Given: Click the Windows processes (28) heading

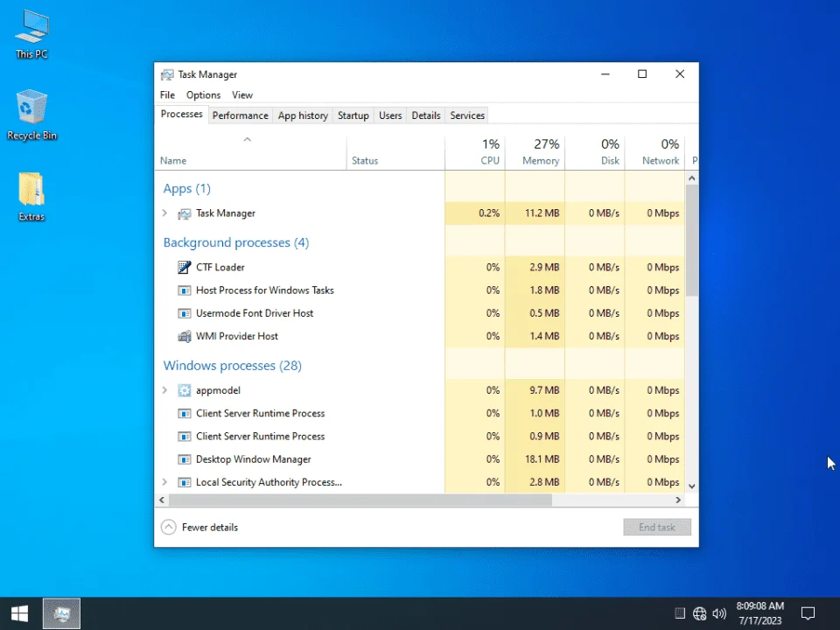Looking at the screenshot, I should pos(233,366).
